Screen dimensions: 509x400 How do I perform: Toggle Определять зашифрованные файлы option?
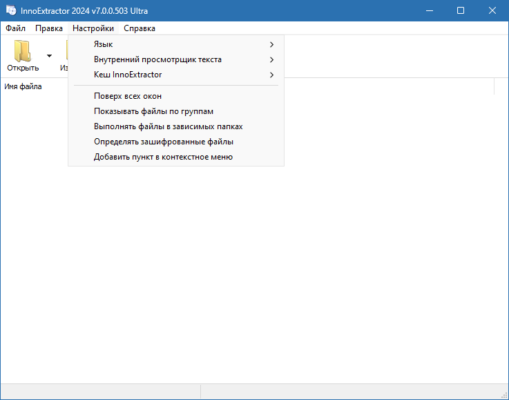tap(176, 142)
